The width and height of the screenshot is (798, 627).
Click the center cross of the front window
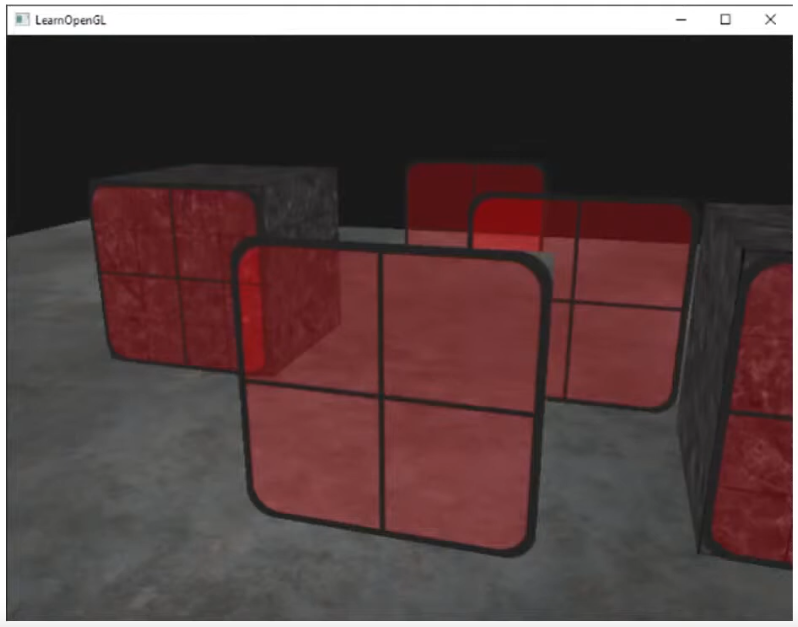coord(382,397)
